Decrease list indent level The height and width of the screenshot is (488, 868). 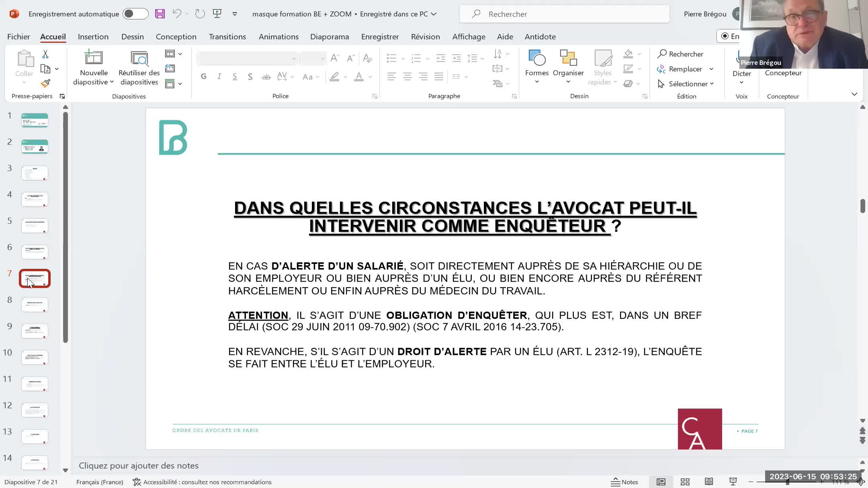[441, 58]
